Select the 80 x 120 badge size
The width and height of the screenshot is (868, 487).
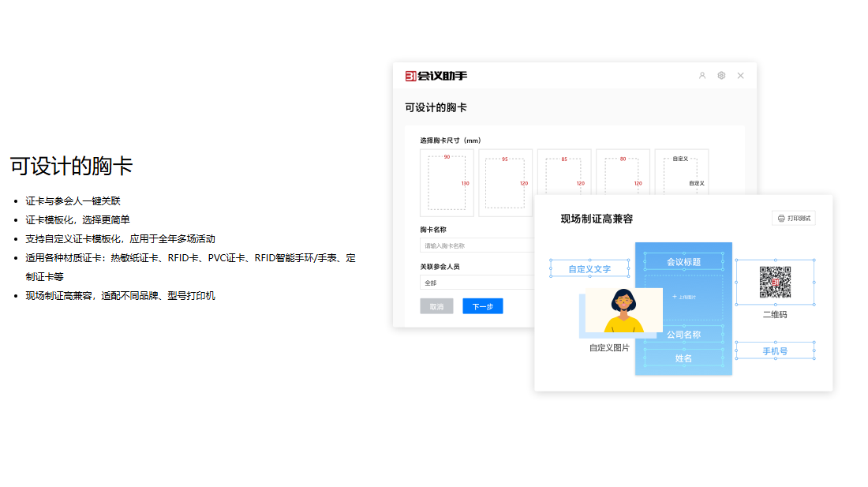[623, 171]
